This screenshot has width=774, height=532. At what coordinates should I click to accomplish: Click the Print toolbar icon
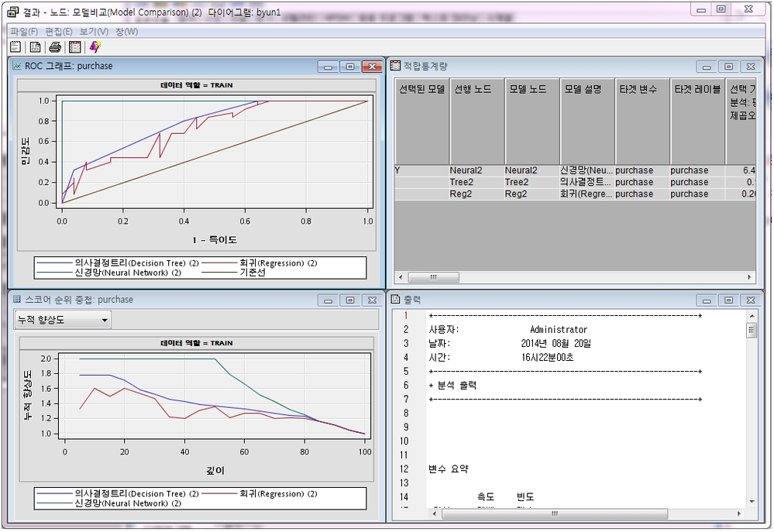55,47
